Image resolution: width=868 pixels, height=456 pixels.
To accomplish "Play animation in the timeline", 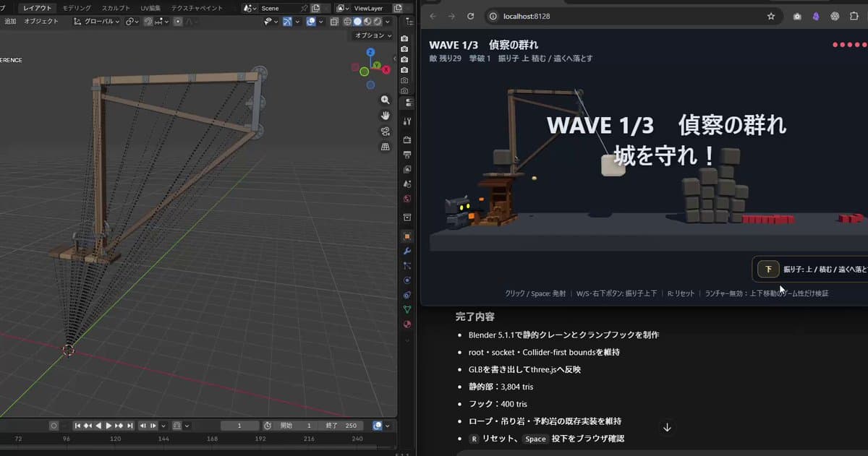I will [109, 426].
